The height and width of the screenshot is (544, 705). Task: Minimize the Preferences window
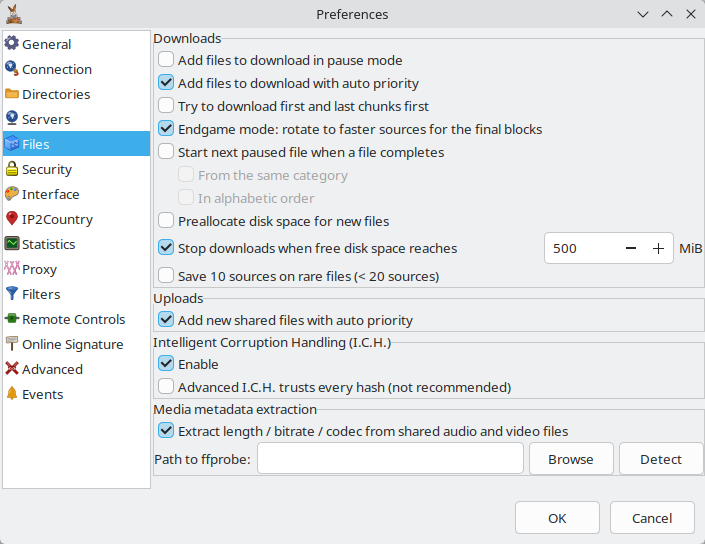point(643,14)
